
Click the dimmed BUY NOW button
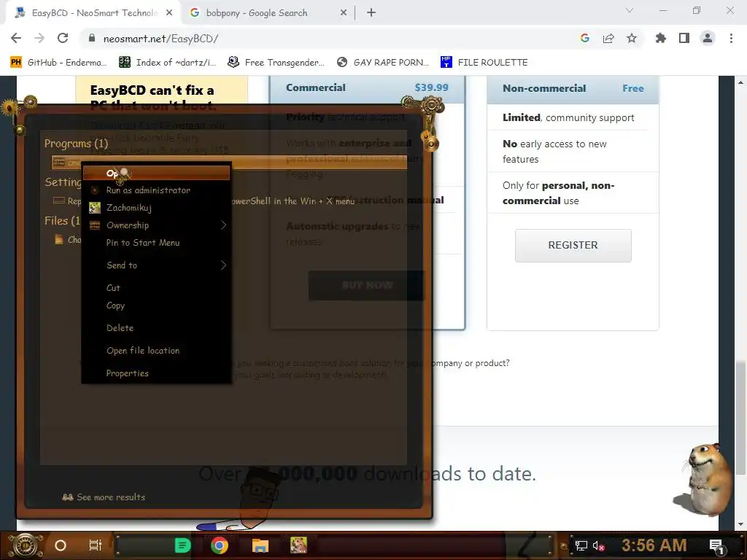pos(367,285)
